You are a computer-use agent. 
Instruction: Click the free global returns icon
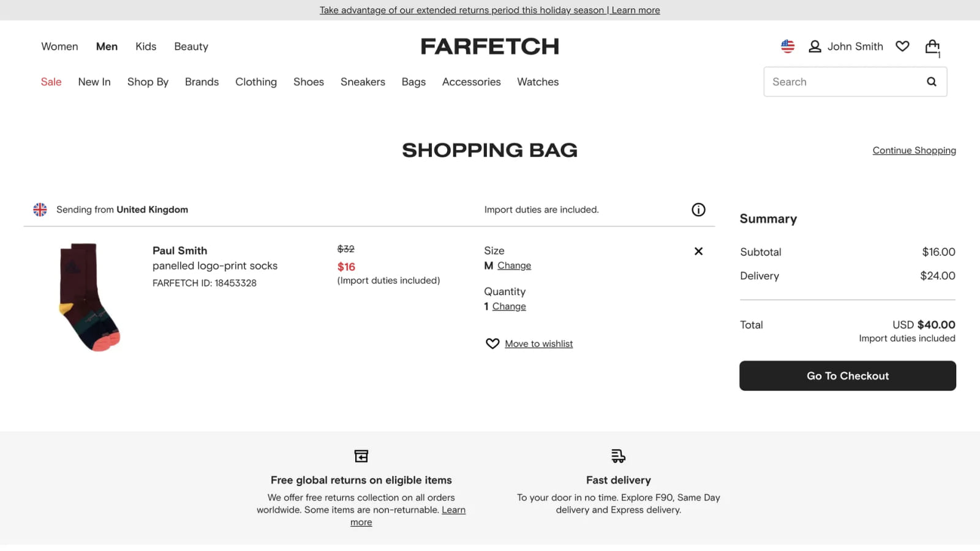click(361, 456)
